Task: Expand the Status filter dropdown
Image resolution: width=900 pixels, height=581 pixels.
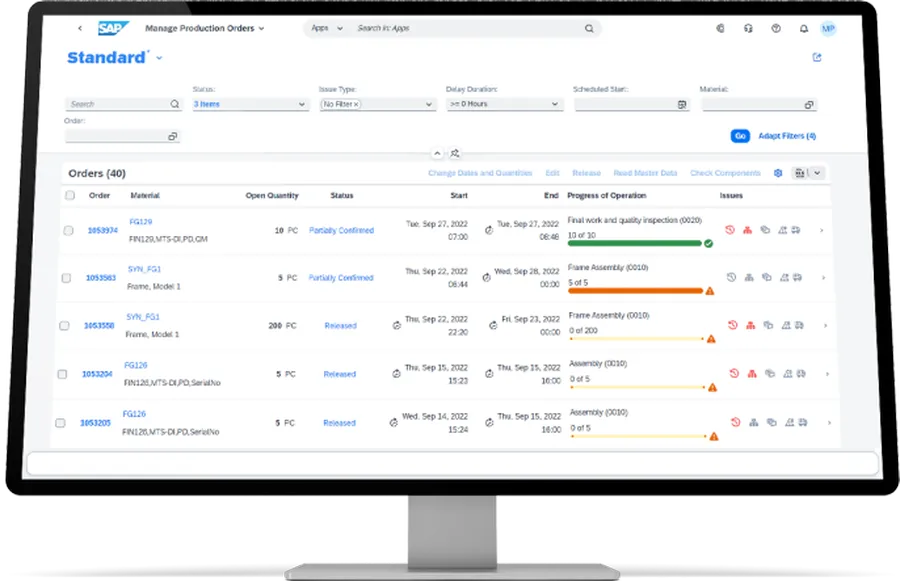Action: (x=302, y=104)
